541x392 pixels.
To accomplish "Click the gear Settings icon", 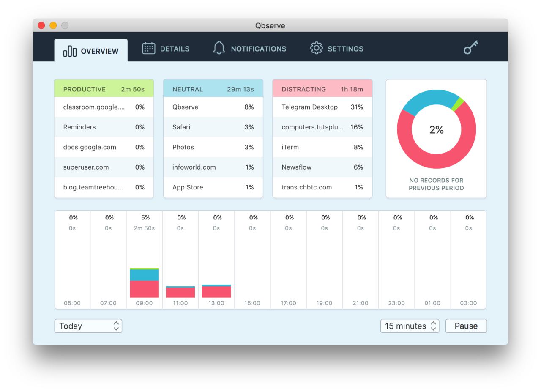I will pos(316,48).
